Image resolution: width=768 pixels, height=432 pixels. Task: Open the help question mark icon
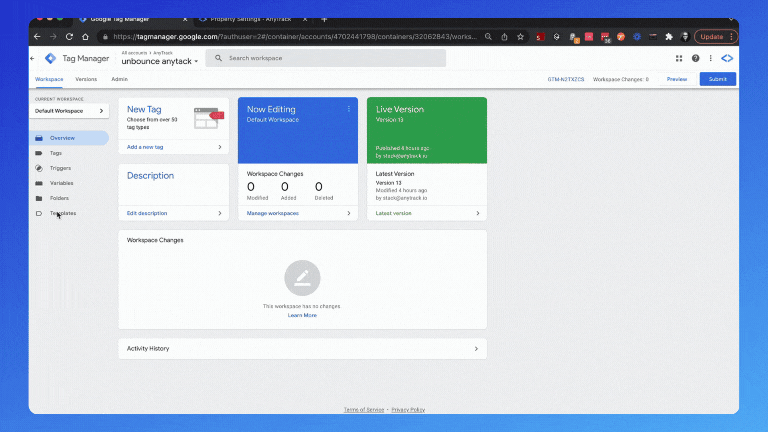696,58
